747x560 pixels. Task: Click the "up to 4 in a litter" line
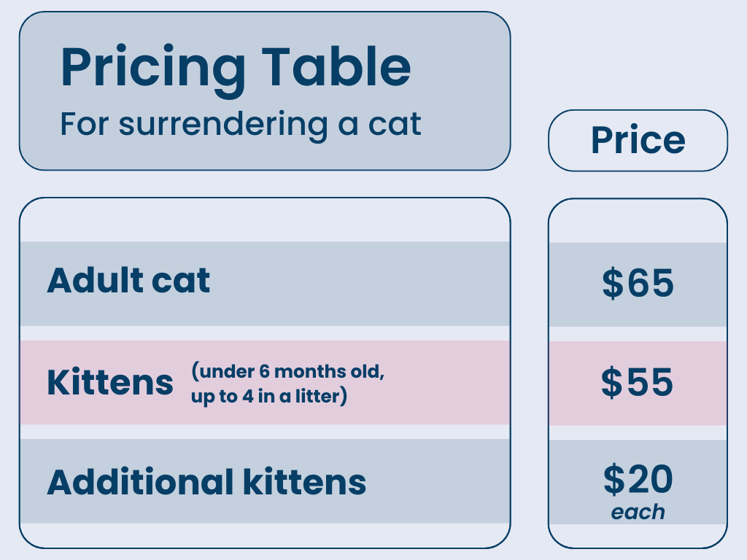pos(268,397)
